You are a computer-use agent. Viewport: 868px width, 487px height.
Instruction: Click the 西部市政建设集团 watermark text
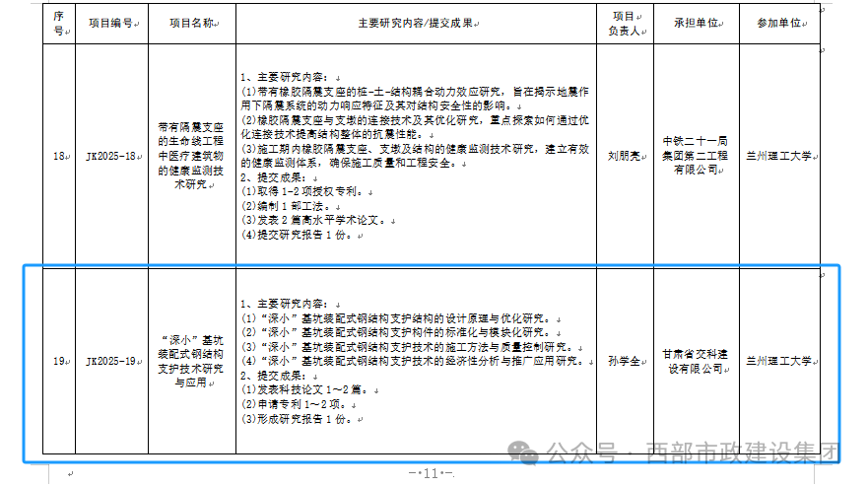pyautogui.click(x=743, y=453)
